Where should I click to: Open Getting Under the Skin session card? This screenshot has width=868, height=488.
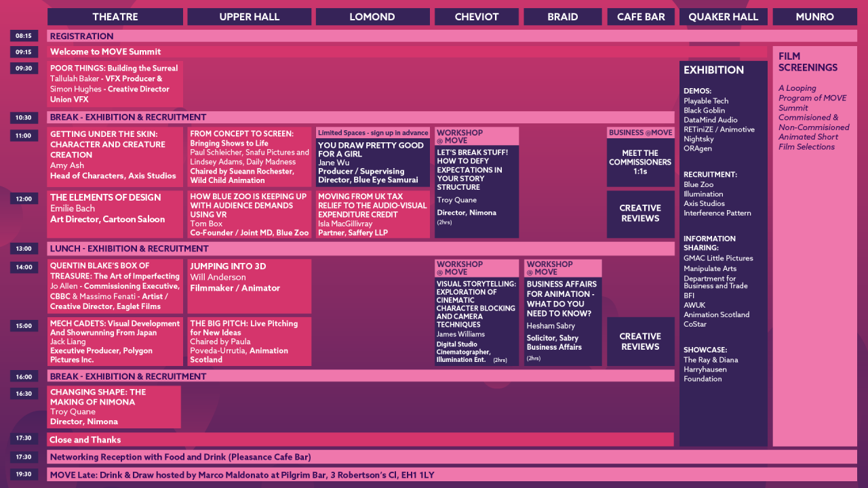click(115, 157)
